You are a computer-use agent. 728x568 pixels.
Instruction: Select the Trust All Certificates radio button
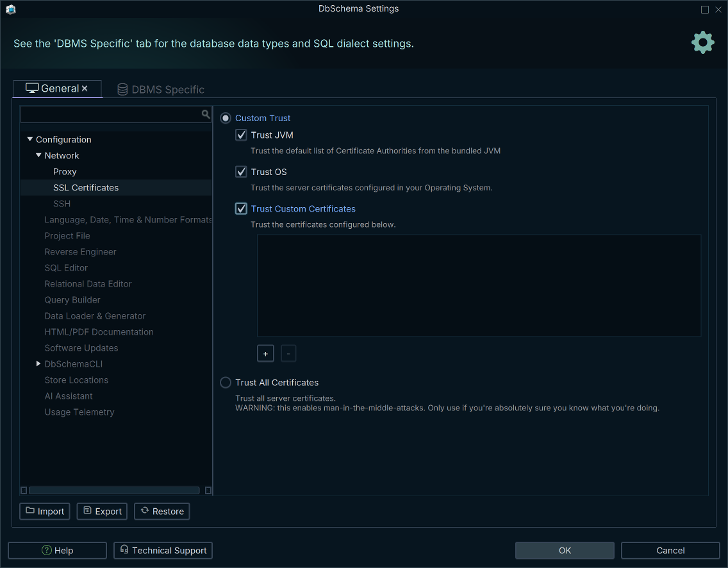[226, 382]
